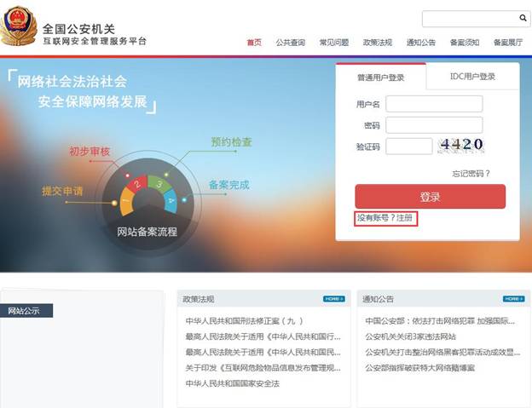Click the 验证码 input box
This screenshot has height=408, width=532.
pyautogui.click(x=408, y=147)
